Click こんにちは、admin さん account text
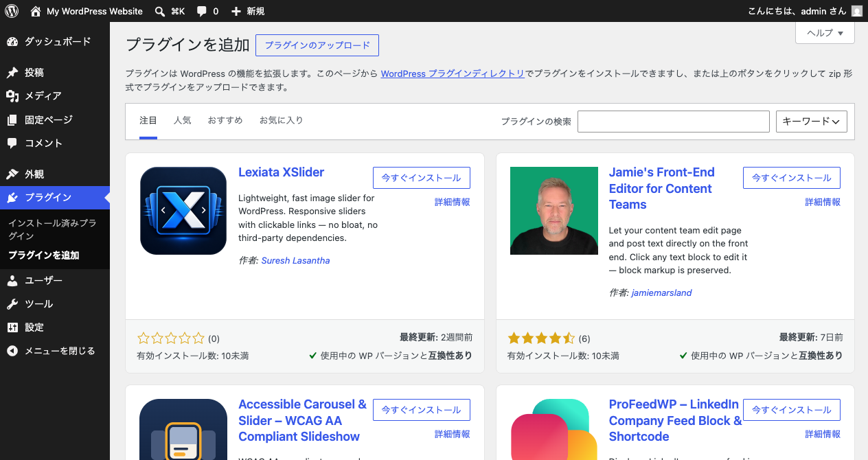Image resolution: width=868 pixels, height=460 pixels. [797, 11]
